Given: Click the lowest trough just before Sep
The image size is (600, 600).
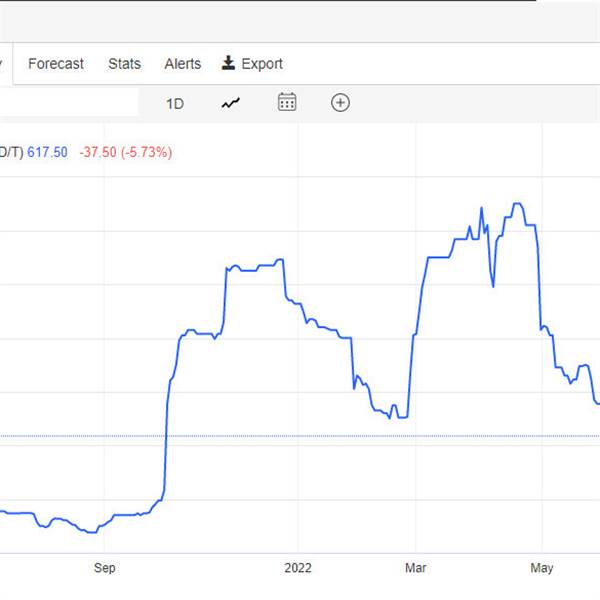Looking at the screenshot, I should click(92, 532).
